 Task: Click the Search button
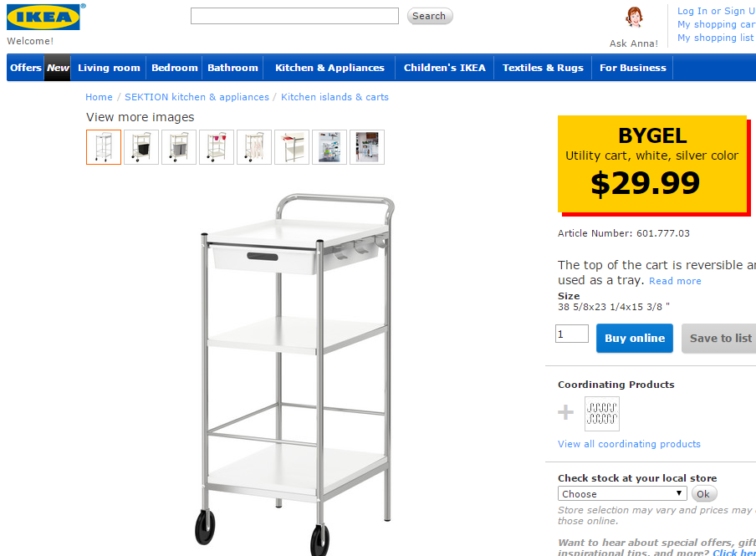pos(429,16)
